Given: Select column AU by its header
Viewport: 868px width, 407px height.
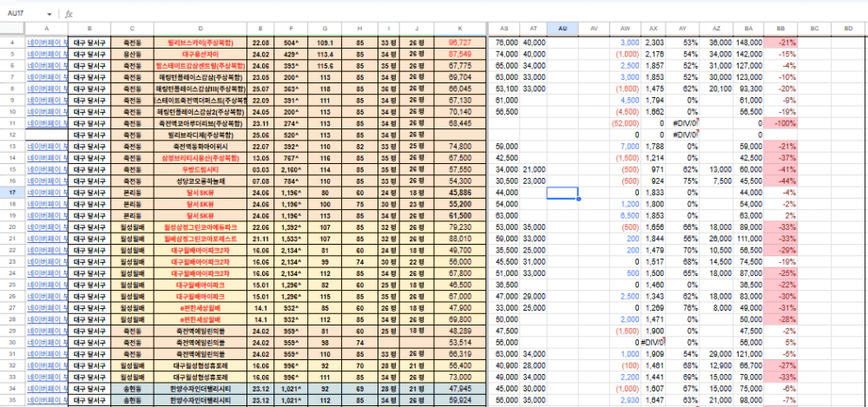Looking at the screenshot, I should click(x=562, y=29).
